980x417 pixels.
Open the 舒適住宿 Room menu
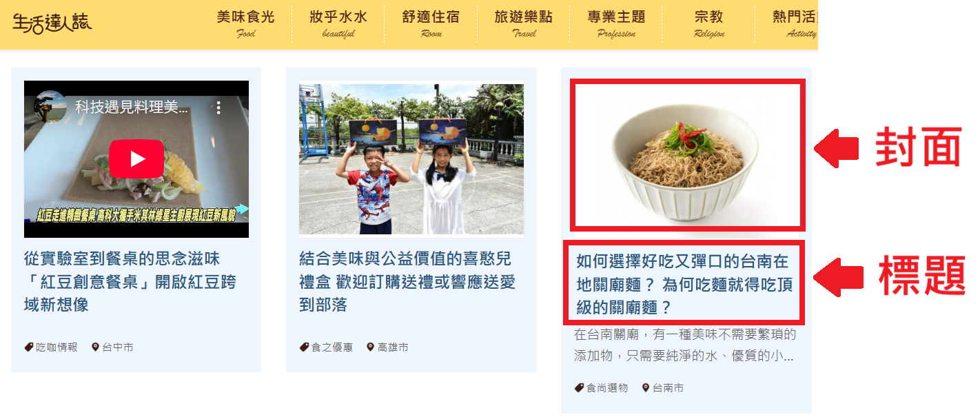(431, 23)
